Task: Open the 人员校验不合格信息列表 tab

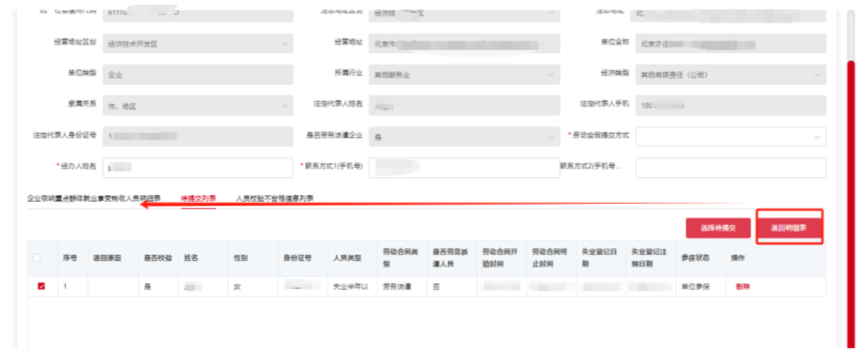Action: tap(275, 199)
